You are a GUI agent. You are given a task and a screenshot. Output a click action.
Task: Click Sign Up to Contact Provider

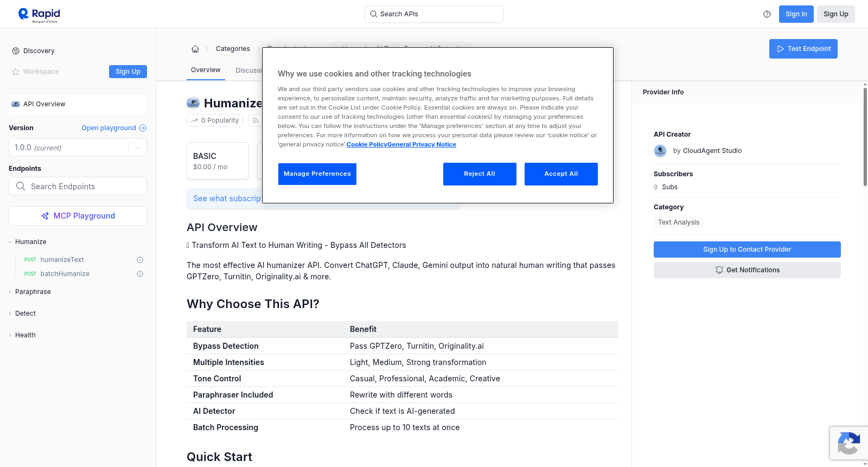click(747, 250)
